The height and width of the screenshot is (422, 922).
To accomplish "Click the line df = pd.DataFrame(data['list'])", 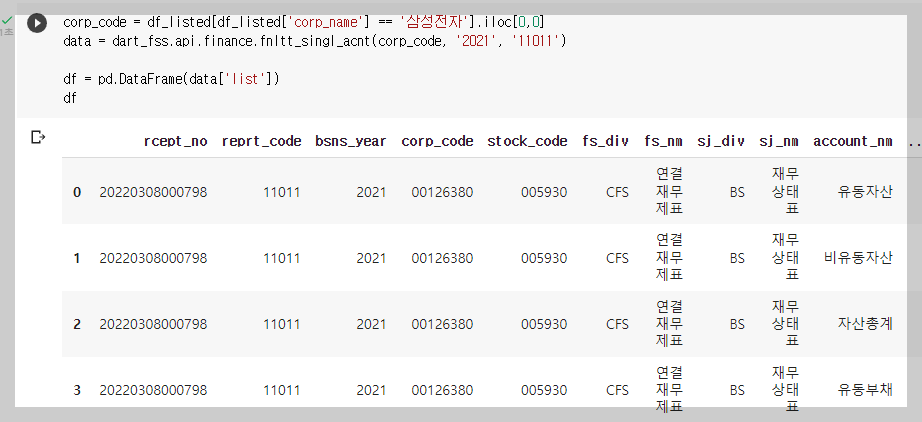I will click(x=171, y=79).
